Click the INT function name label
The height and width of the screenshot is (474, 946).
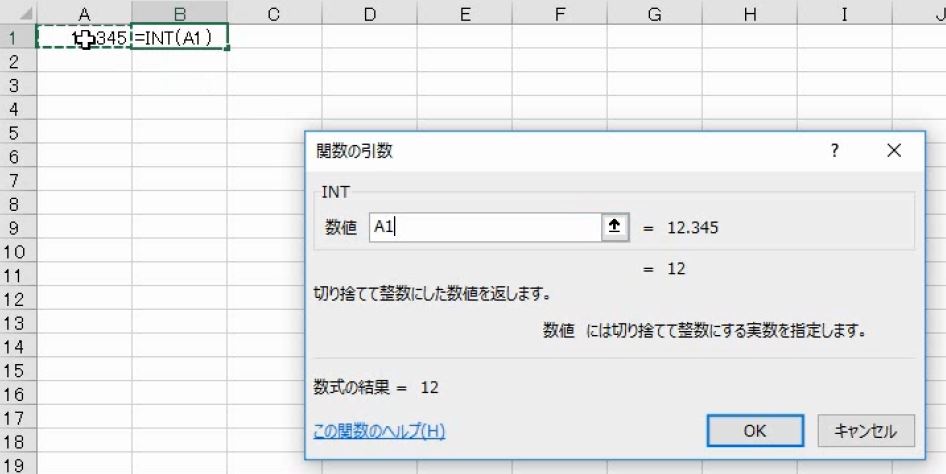(x=335, y=192)
